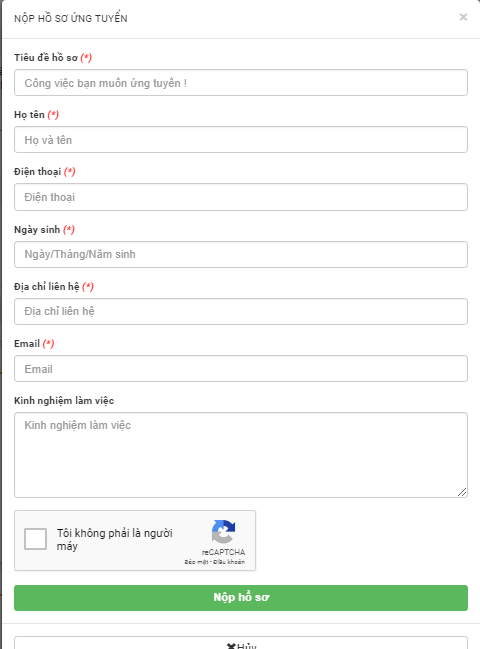Image resolution: width=480 pixels, height=649 pixels.
Task: Select the Điện thoại input box
Action: pyautogui.click(x=241, y=197)
